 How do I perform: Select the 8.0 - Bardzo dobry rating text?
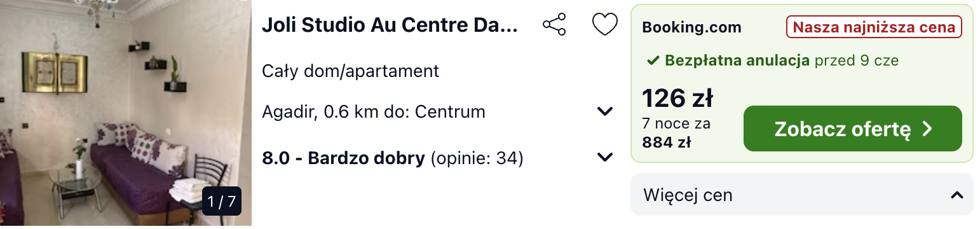click(x=343, y=158)
